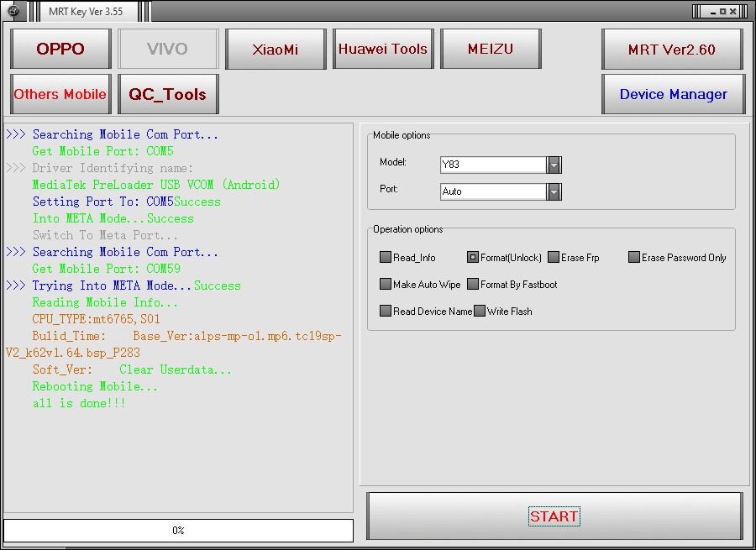Click the 'Switch To Meta Port...' line
The width and height of the screenshot is (756, 550).
click(x=105, y=235)
